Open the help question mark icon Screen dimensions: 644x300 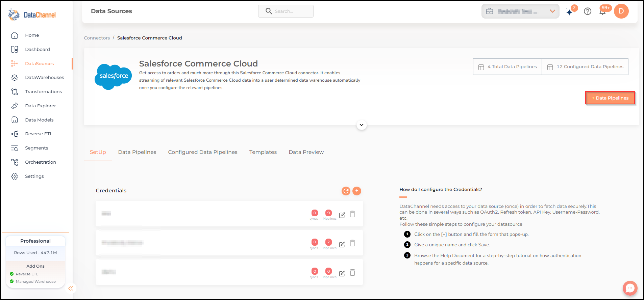coord(588,11)
